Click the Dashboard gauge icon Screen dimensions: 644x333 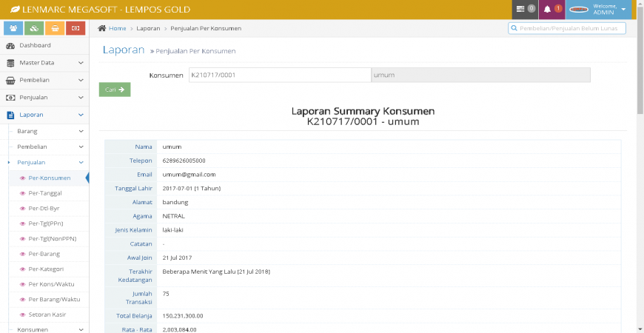10,46
